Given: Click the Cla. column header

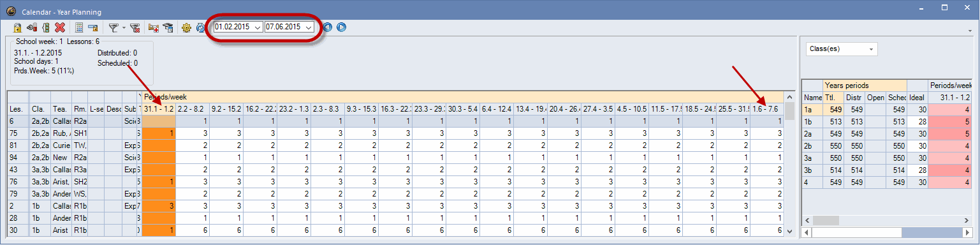Looking at the screenshot, I should [40, 108].
